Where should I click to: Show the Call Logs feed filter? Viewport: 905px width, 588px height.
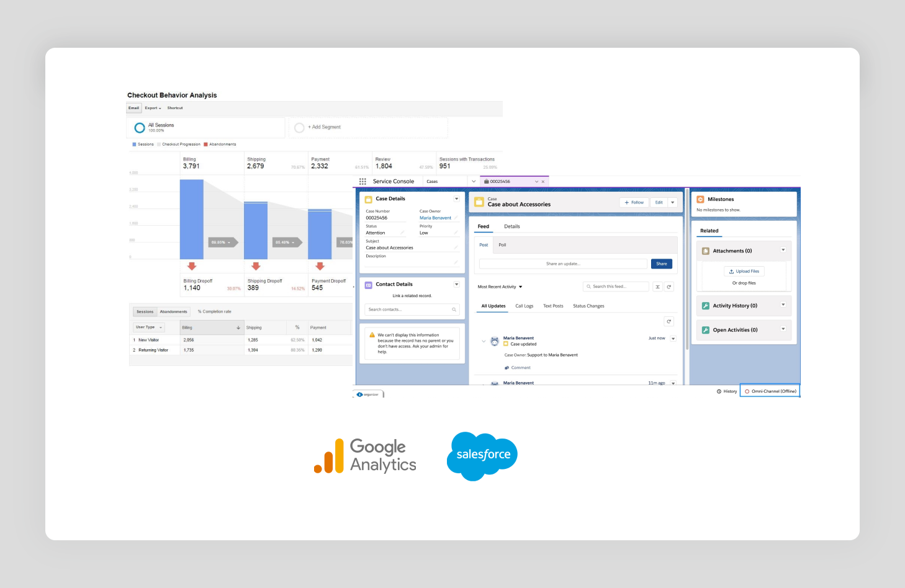[525, 306]
